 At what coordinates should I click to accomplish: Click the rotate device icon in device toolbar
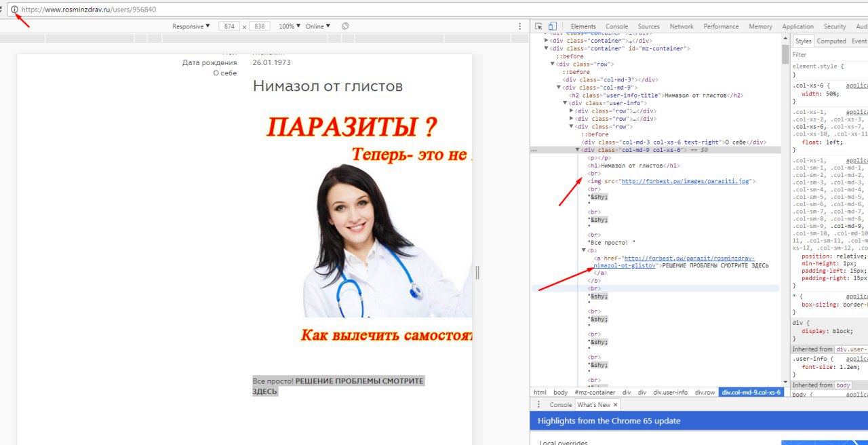pos(345,26)
